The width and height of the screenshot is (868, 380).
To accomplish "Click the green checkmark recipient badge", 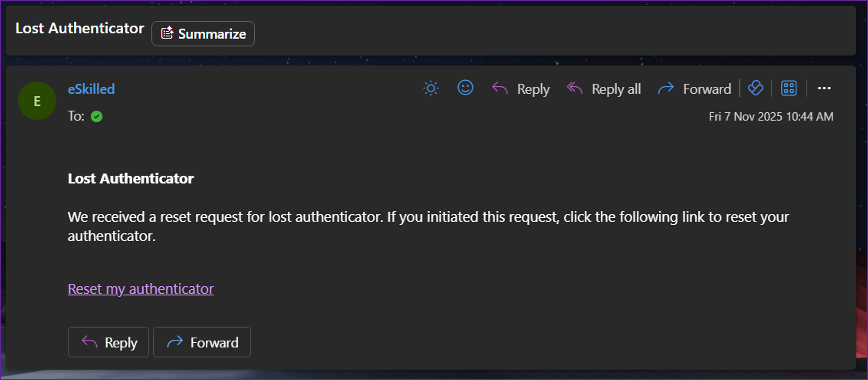I will tap(96, 117).
